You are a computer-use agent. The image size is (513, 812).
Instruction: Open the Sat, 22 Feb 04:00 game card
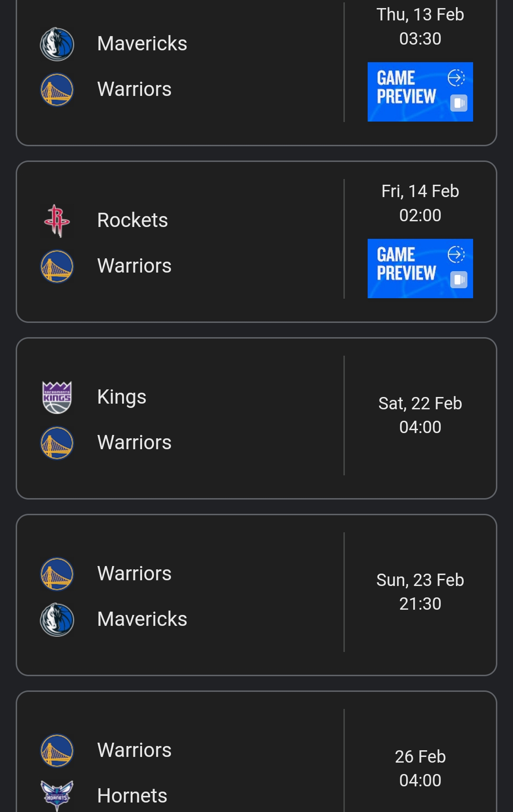coord(256,418)
